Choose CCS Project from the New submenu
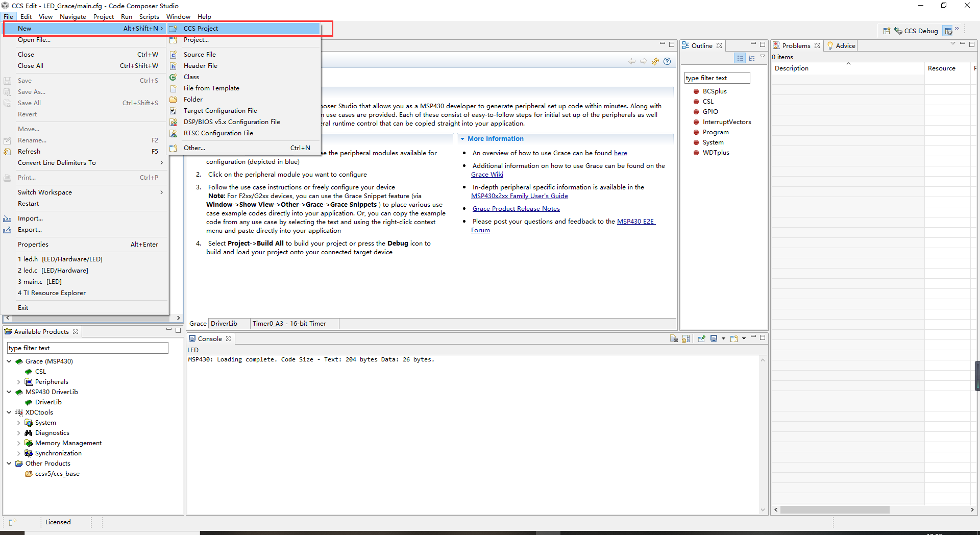 point(244,29)
